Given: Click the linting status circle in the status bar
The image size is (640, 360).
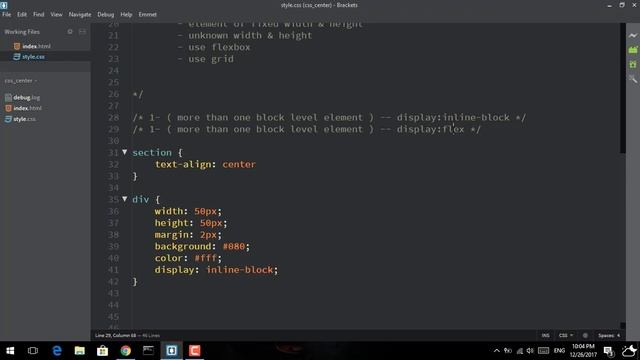Looking at the screenshot, I should (585, 336).
